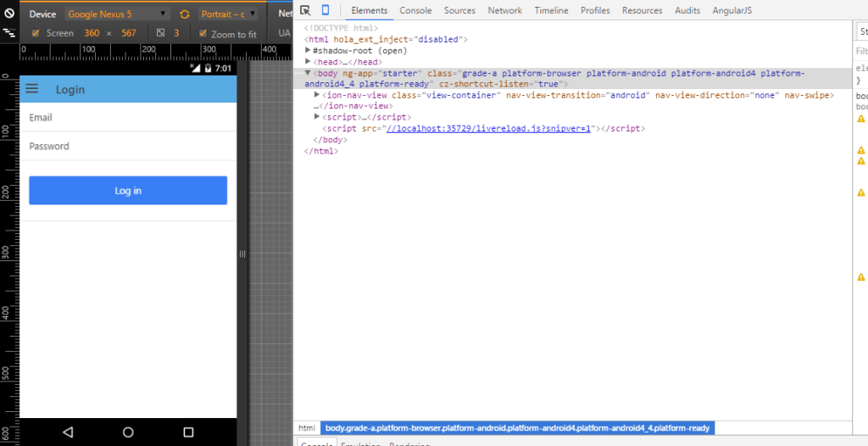Screen dimensions: 868x446
Task: Open the hamburger menu in Login header
Action: point(33,89)
